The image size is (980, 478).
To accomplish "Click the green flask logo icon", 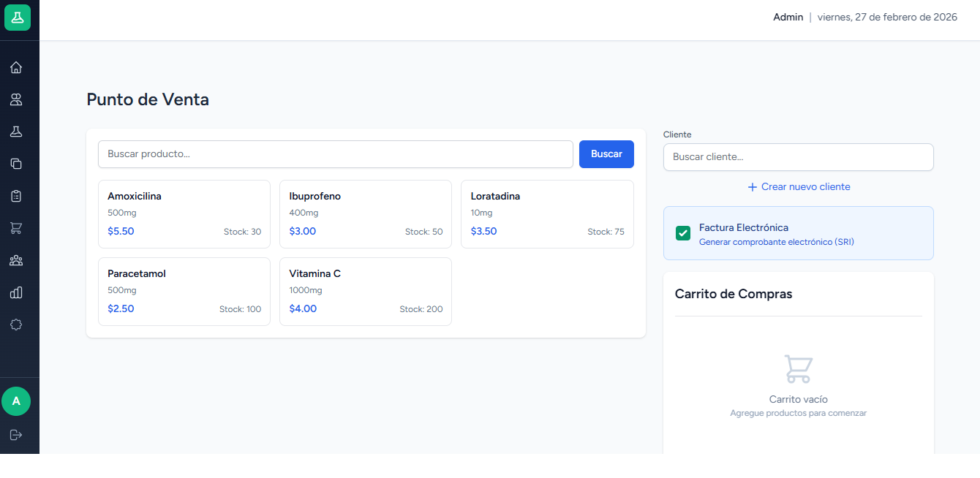I will click(17, 17).
